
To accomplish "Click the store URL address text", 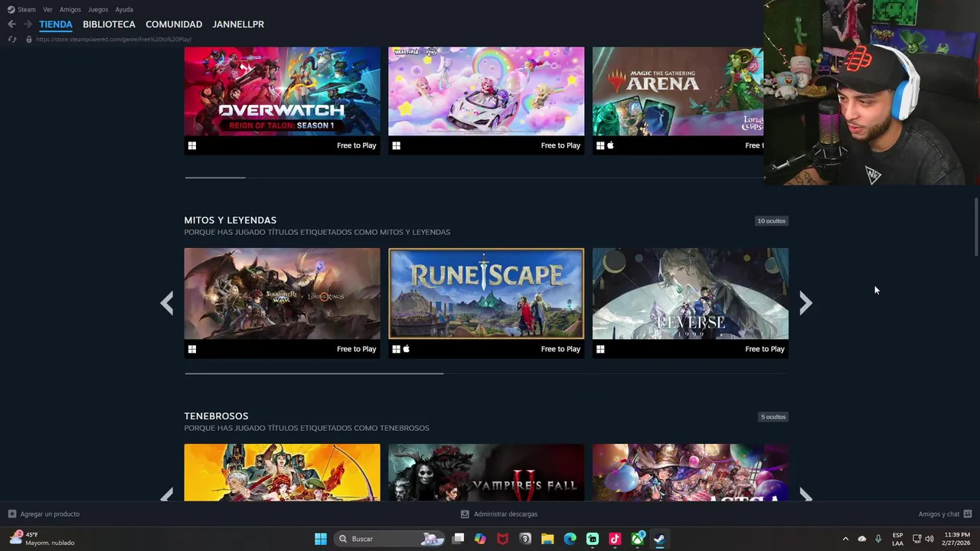I will (113, 39).
